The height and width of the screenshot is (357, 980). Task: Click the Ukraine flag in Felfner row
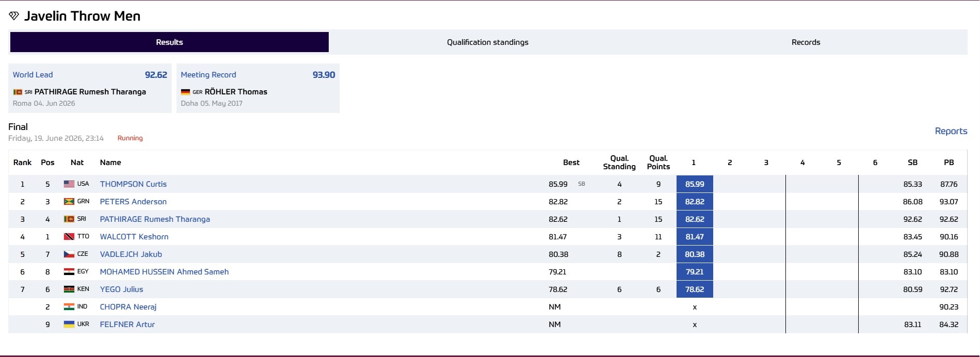pos(69,324)
